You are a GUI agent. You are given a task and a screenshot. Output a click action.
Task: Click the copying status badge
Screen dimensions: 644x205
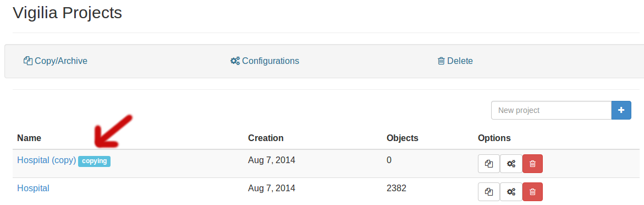tap(95, 161)
